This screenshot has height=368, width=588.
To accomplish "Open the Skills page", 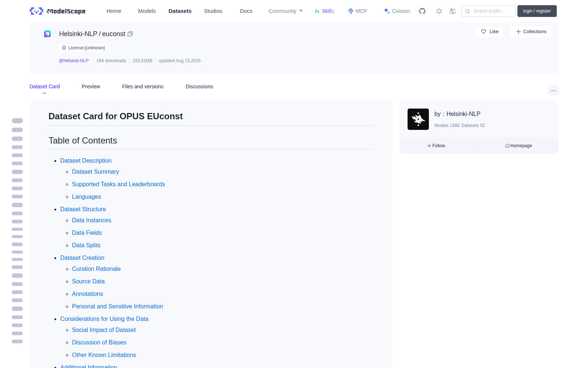I will pyautogui.click(x=325, y=11).
